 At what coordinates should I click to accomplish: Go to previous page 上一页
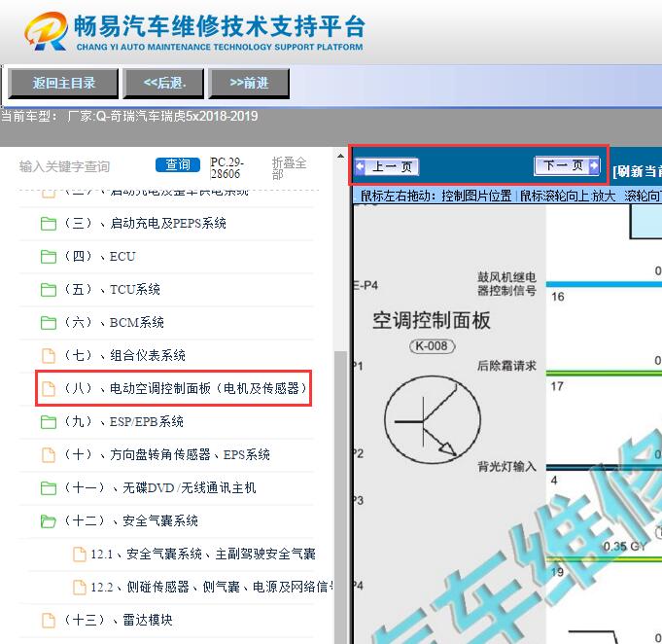coord(387,166)
